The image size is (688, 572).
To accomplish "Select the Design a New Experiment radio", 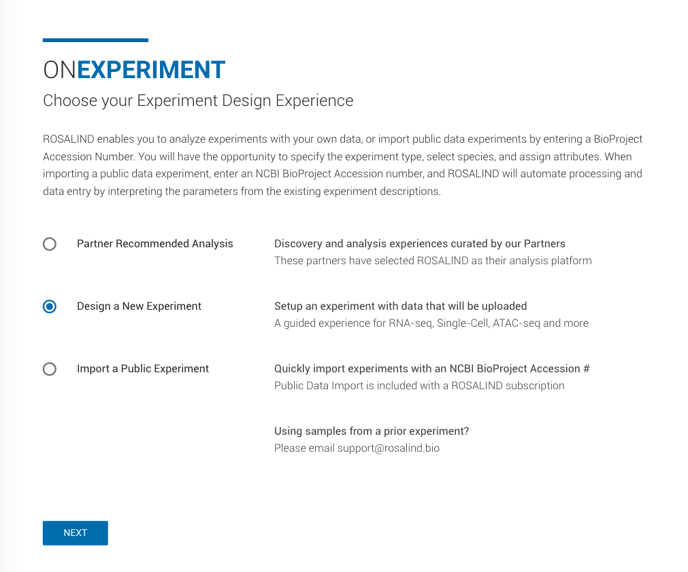I will [50, 306].
